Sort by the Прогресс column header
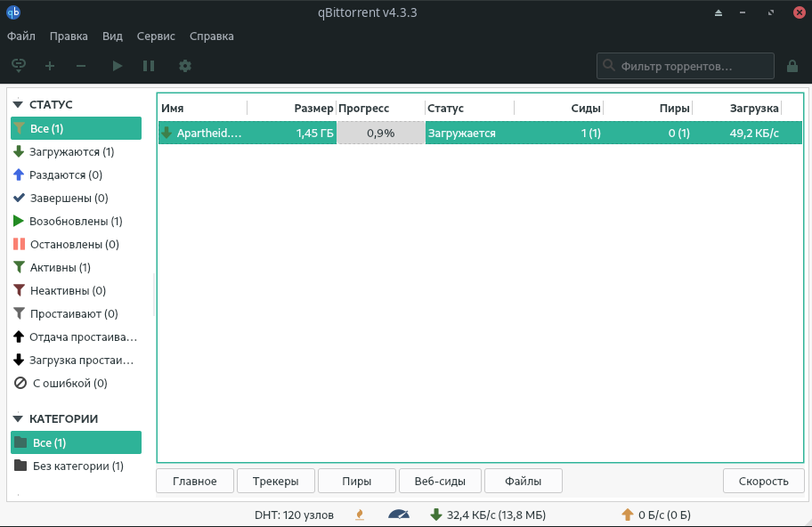The image size is (812, 527). [381, 109]
